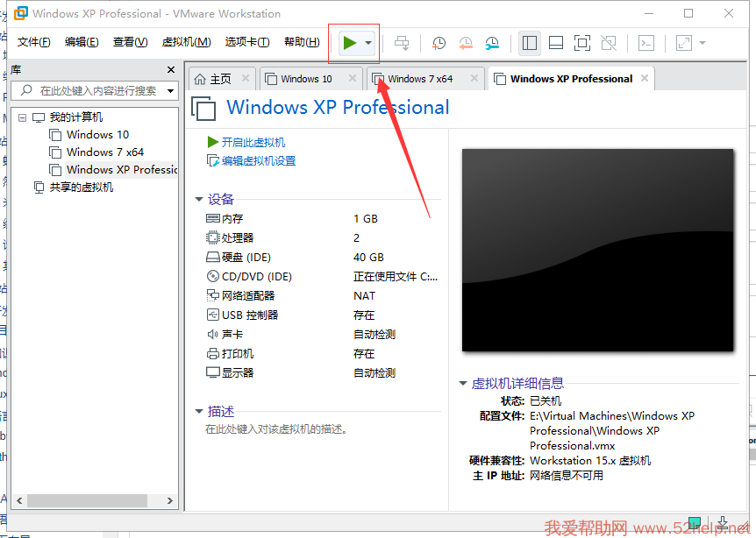Enter full screen mode icon
This screenshot has height=538, width=756.
[582, 43]
